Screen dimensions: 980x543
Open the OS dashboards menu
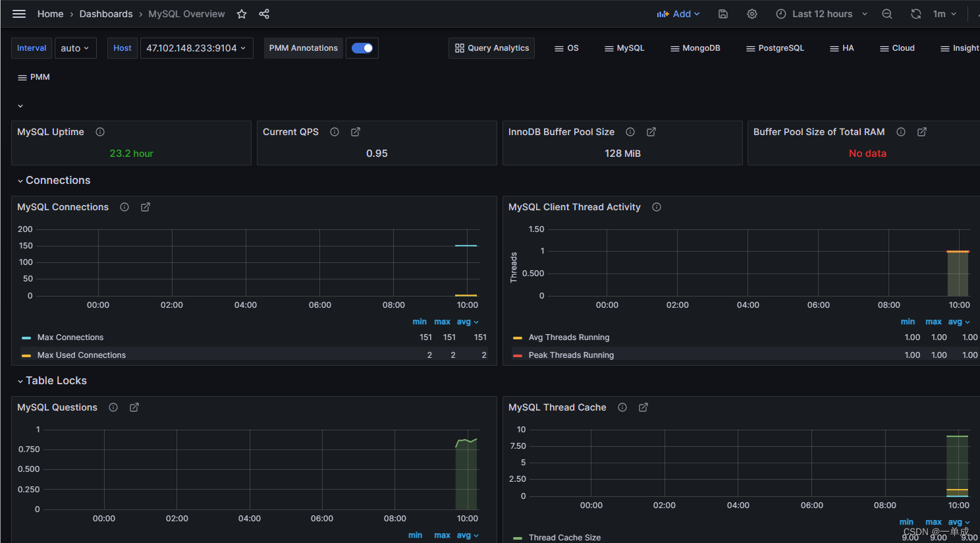(567, 48)
